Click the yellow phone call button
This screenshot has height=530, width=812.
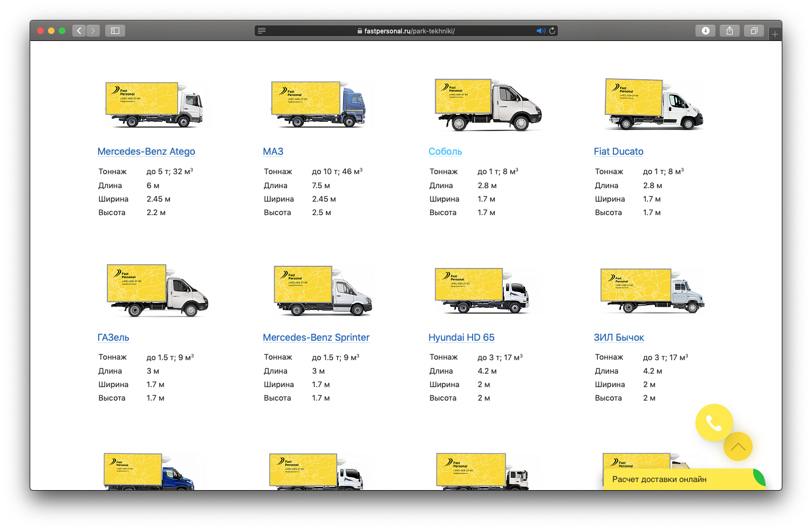click(714, 423)
